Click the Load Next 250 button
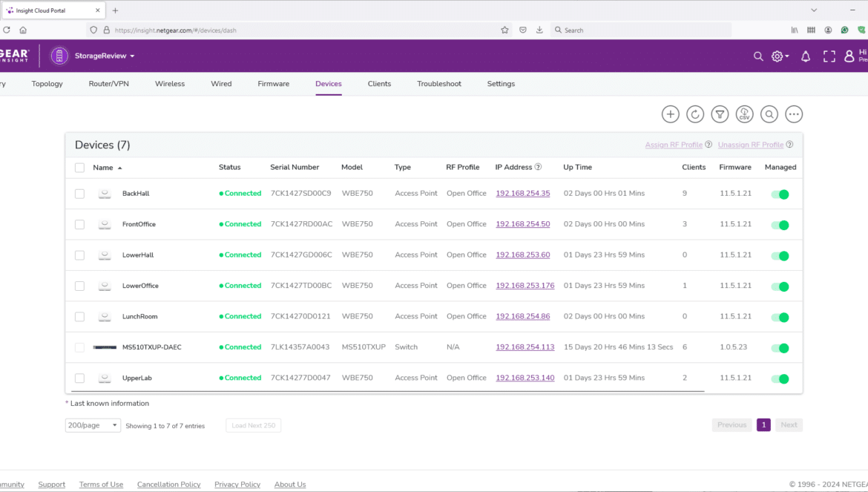Viewport: 868px width, 492px height. [254, 425]
